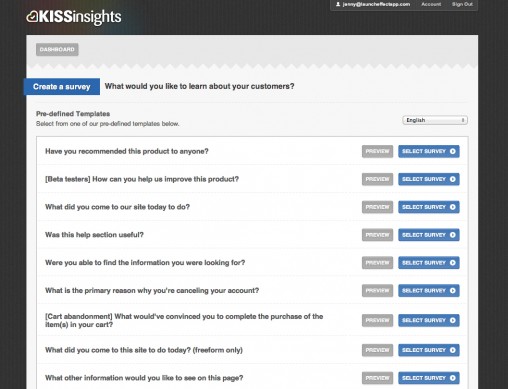Click arrow icon in 'help section useful' Select Survey

tap(453, 235)
